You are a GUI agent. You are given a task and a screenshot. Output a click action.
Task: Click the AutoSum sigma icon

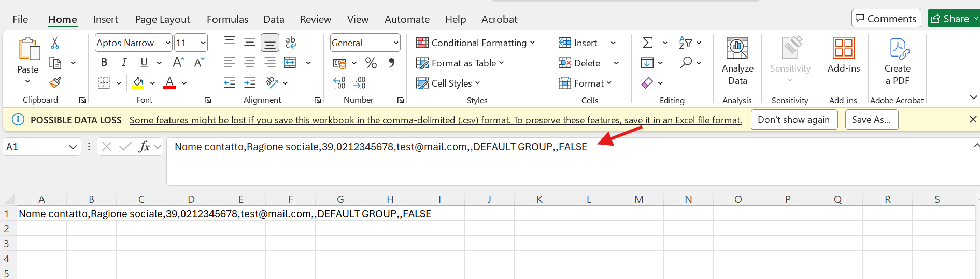(647, 43)
